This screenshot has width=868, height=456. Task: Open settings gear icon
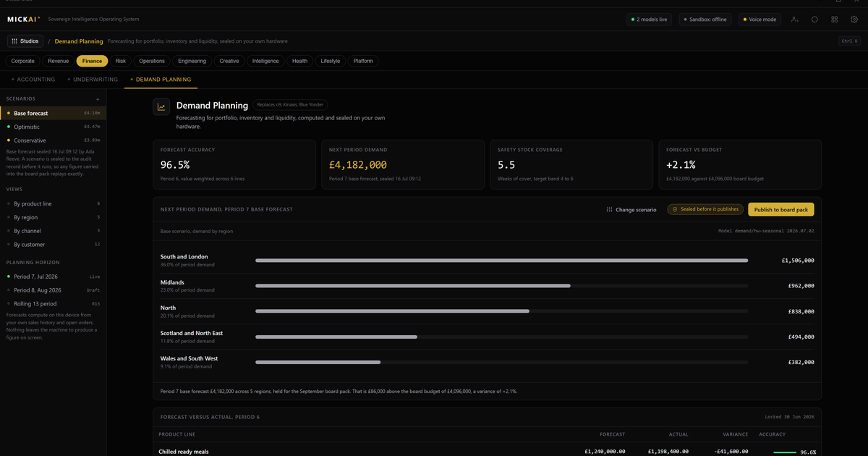[854, 20]
